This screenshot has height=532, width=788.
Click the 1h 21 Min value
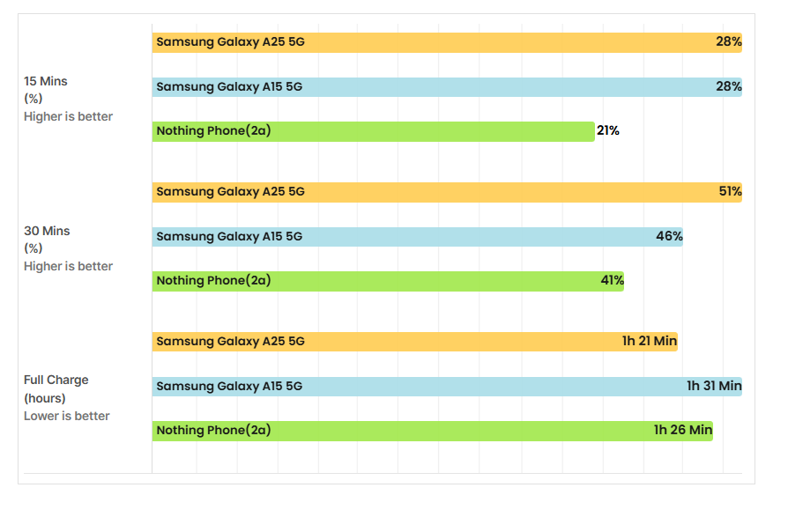point(650,342)
